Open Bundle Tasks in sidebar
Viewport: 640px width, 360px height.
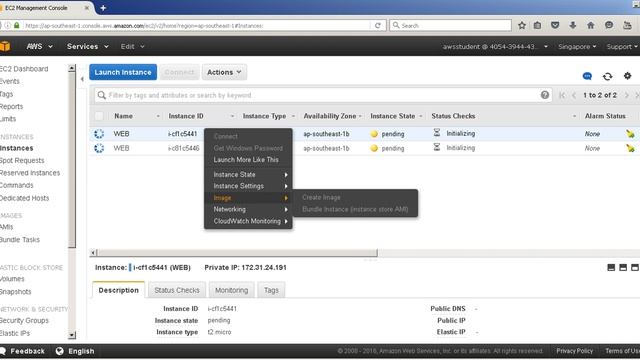coord(20,240)
